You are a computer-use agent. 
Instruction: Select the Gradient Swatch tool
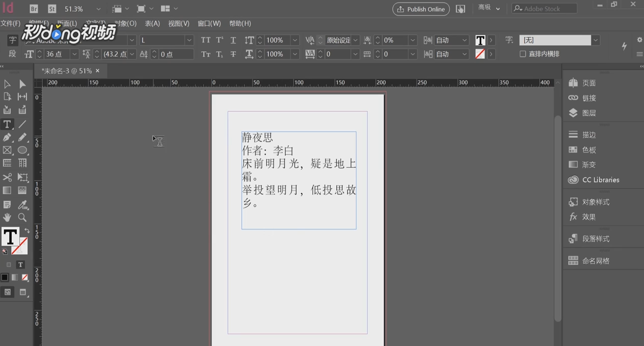coord(7,191)
